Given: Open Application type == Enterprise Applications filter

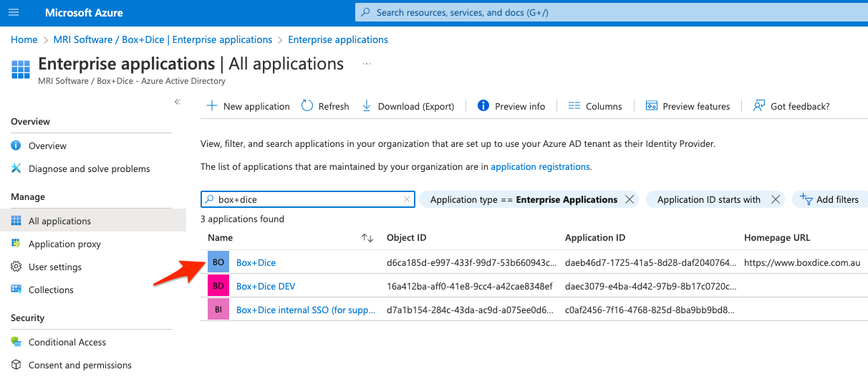Looking at the screenshot, I should point(524,199).
